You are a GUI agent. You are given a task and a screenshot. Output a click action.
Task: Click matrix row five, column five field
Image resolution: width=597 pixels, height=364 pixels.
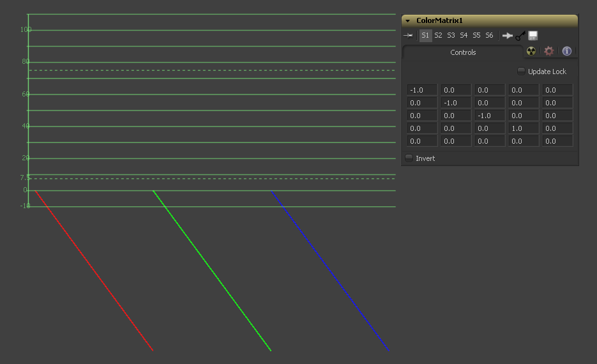558,141
